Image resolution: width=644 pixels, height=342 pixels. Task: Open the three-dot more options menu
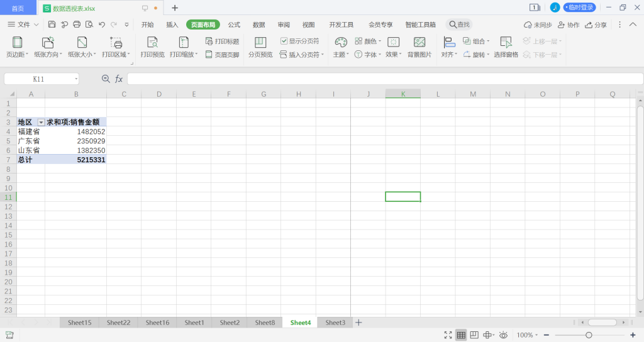pos(619,25)
